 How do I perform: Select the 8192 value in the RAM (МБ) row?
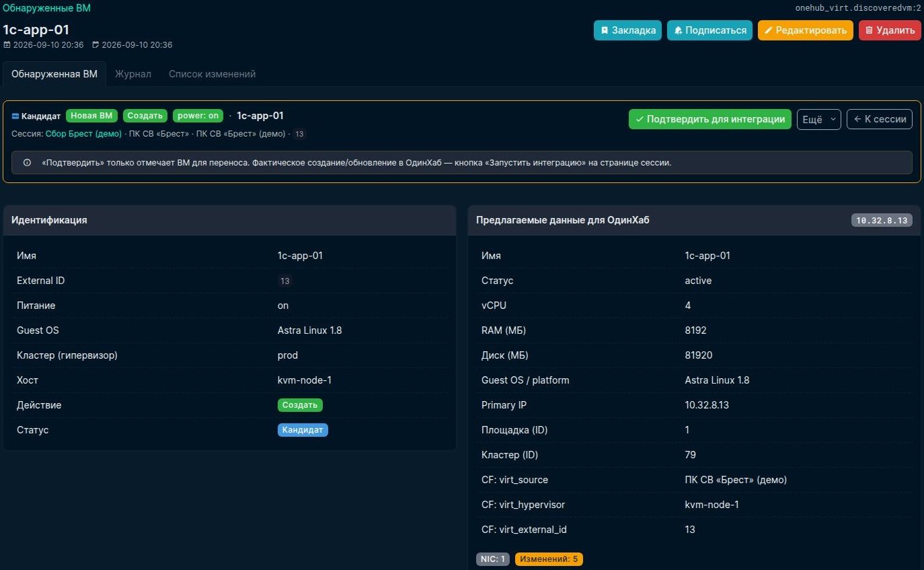(x=696, y=330)
